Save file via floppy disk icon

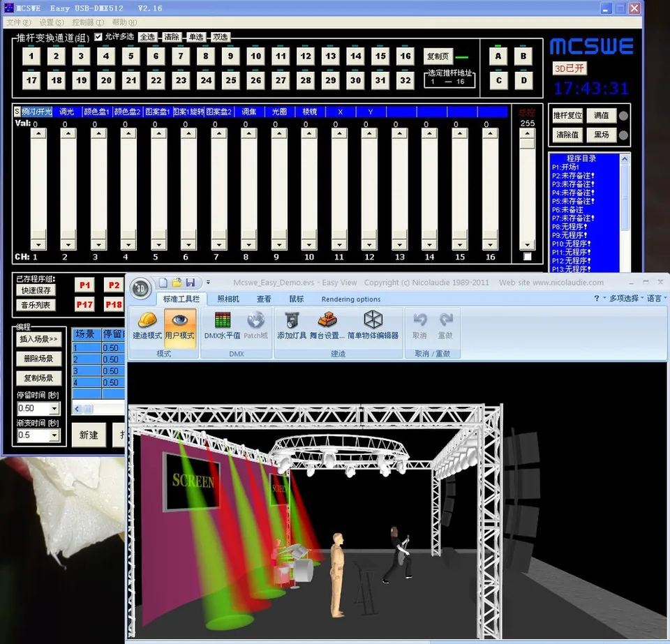[191, 283]
